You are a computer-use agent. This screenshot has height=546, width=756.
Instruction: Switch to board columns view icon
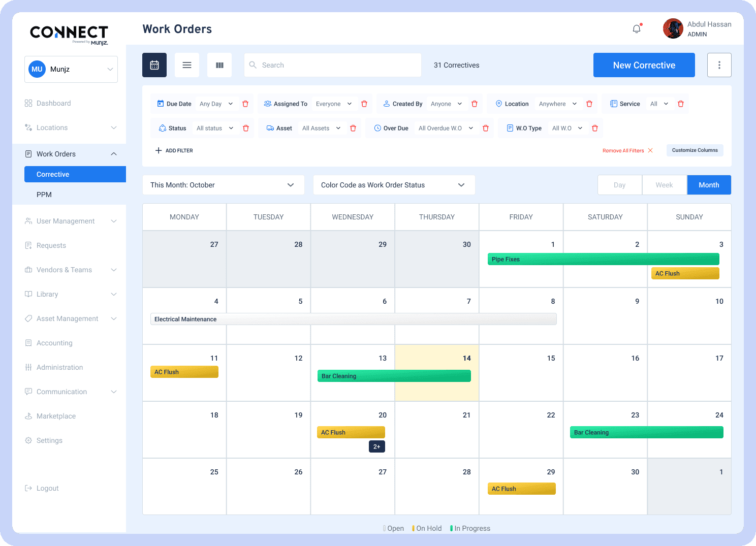[219, 65]
